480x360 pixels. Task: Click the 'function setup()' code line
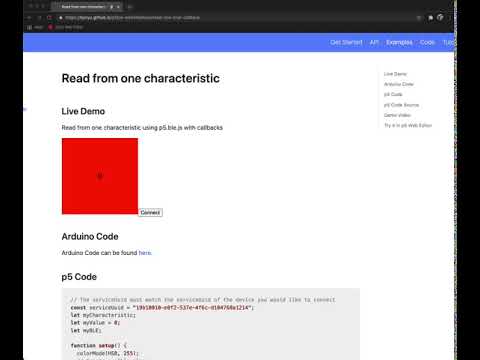[99, 346]
